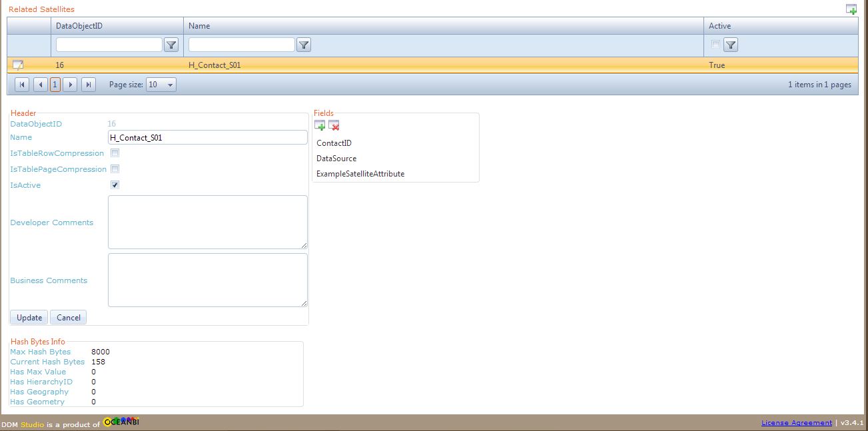868x431 pixels.
Task: Toggle the Active column filter checkbox
Action: [715, 45]
